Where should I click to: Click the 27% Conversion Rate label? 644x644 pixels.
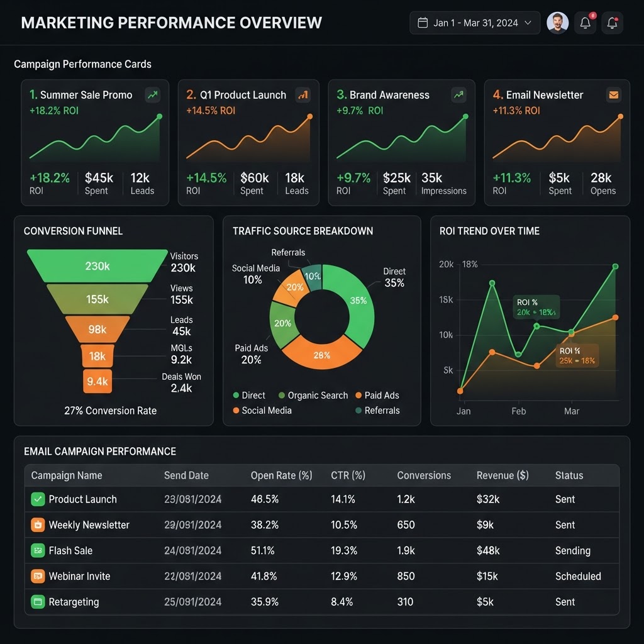click(111, 410)
